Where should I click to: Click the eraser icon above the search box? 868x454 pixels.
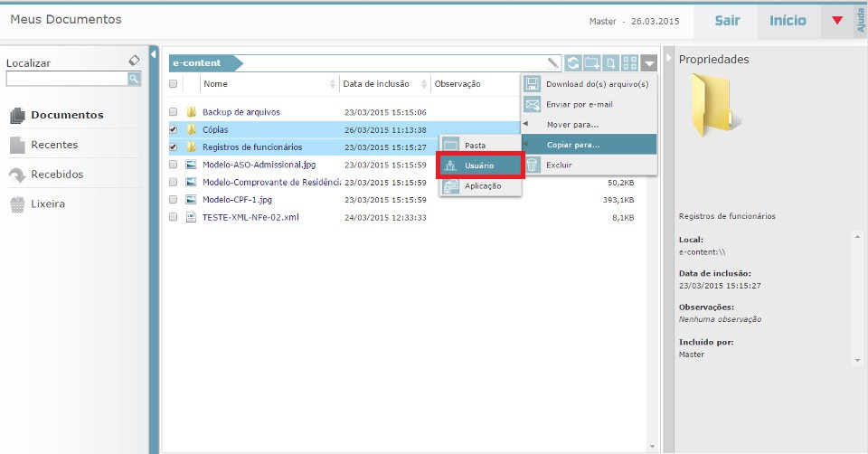click(134, 61)
